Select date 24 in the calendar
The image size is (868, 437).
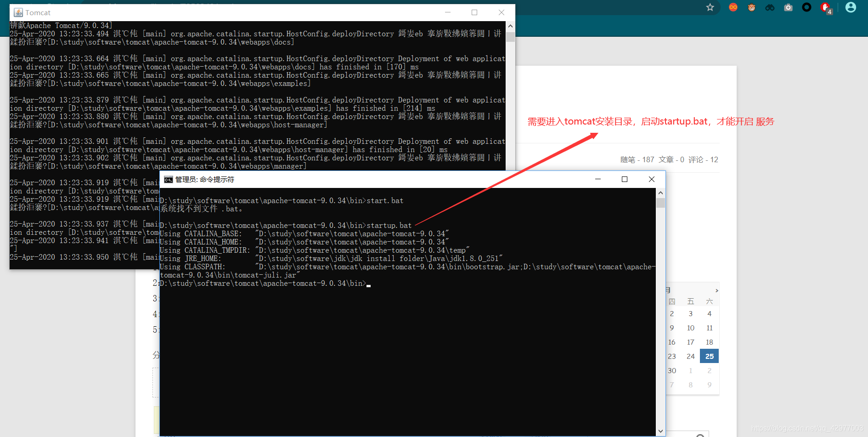click(690, 356)
